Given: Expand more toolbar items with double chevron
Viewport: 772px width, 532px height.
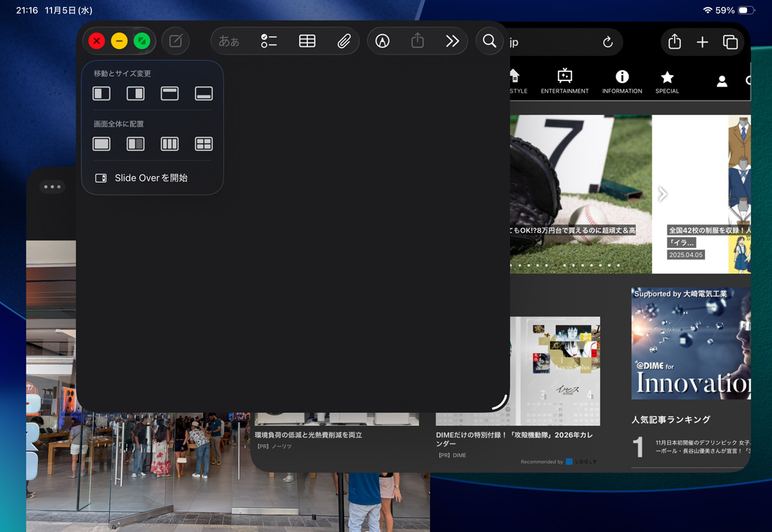Looking at the screenshot, I should [452, 41].
